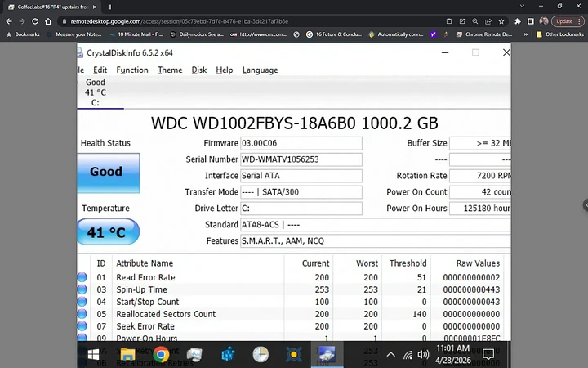Click the 41 °C temperature button
Screen dimensions: 588x368
coord(109,231)
